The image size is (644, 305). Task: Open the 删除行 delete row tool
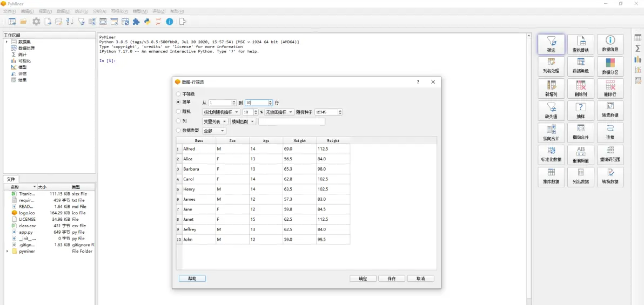click(x=611, y=88)
